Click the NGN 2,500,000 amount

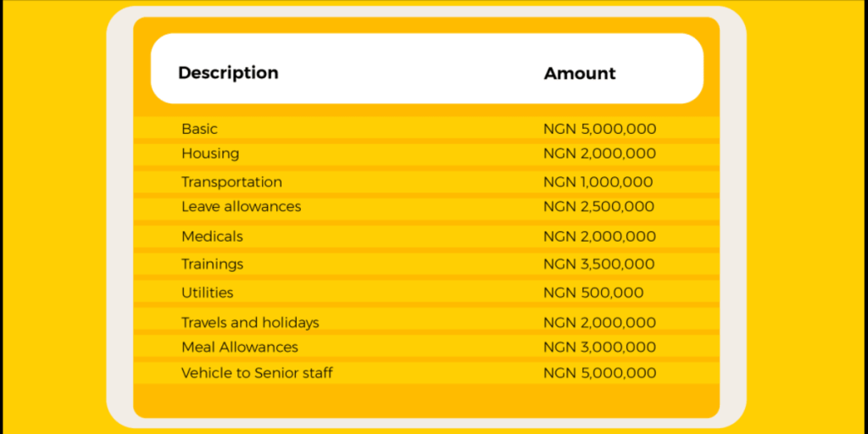[598, 207]
